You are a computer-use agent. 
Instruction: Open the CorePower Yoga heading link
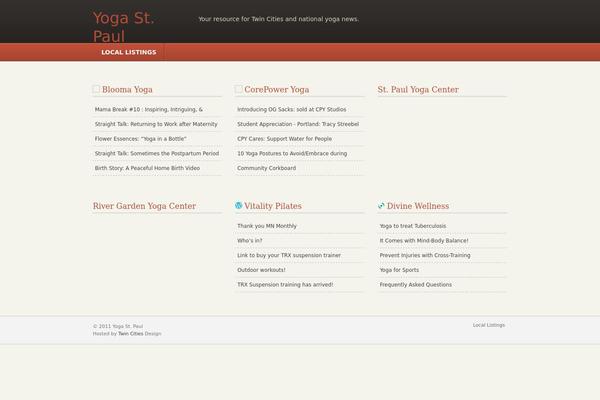[x=277, y=90]
